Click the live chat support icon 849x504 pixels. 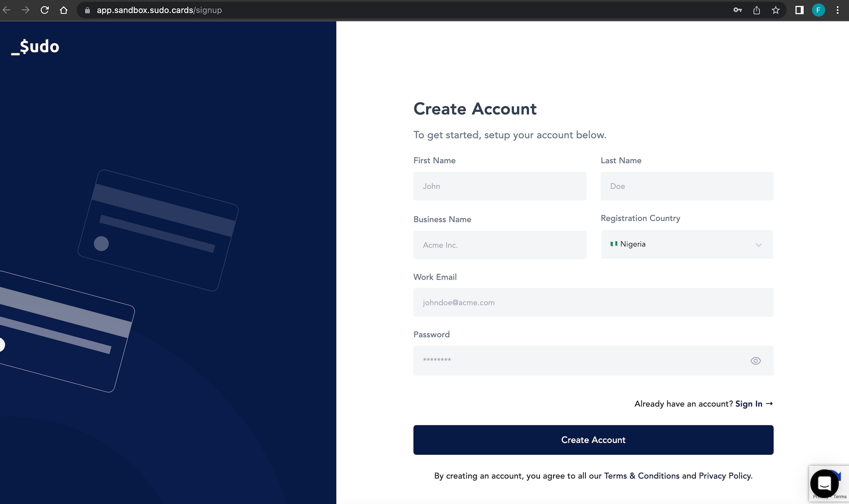coord(823,482)
